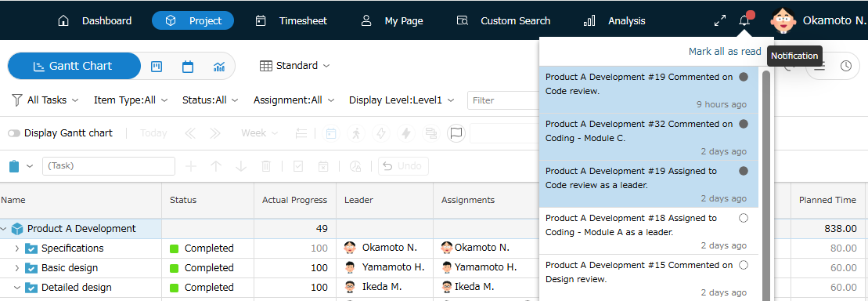Image resolution: width=868 pixels, height=301 pixels.
Task: Open the notification bell icon
Action: click(744, 21)
